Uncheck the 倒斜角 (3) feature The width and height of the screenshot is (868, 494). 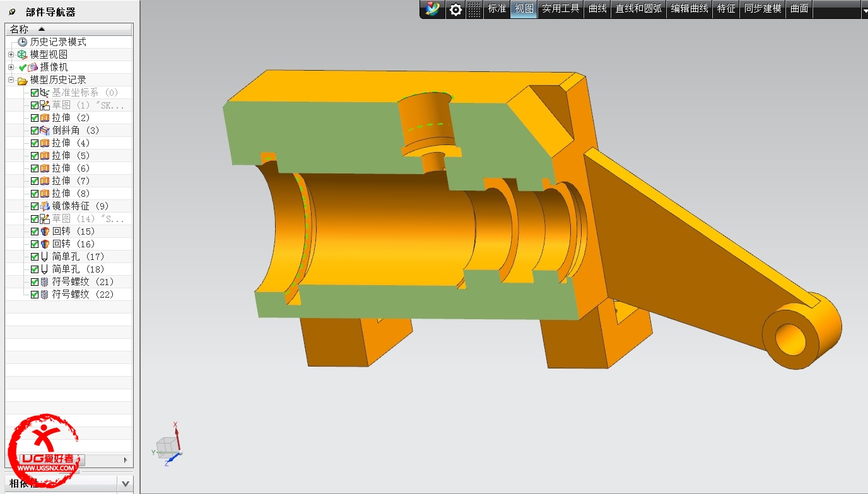point(35,130)
